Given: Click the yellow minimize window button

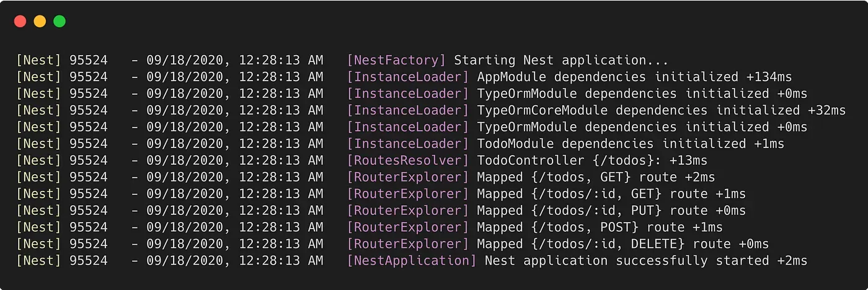Looking at the screenshot, I should pyautogui.click(x=40, y=21).
